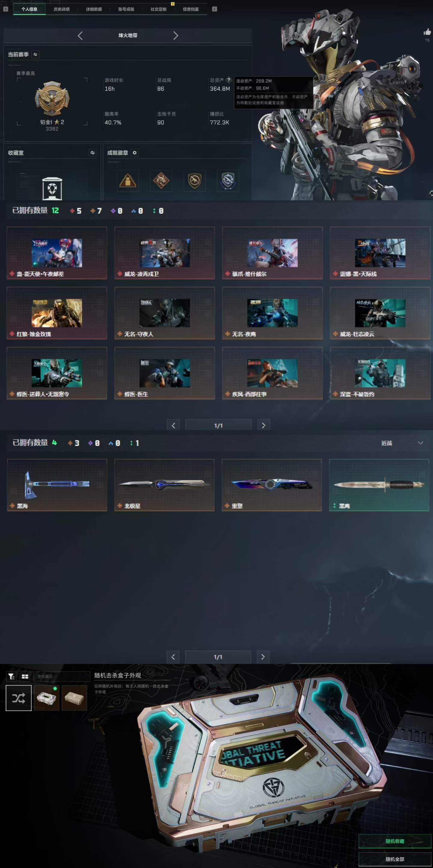Select the 社交定制 tab
This screenshot has height=868, width=433.
(159, 9)
